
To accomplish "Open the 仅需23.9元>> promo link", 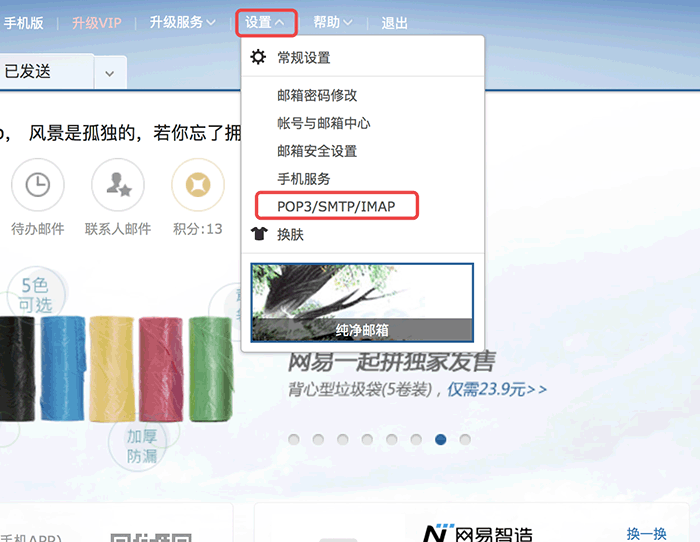I will click(x=497, y=390).
